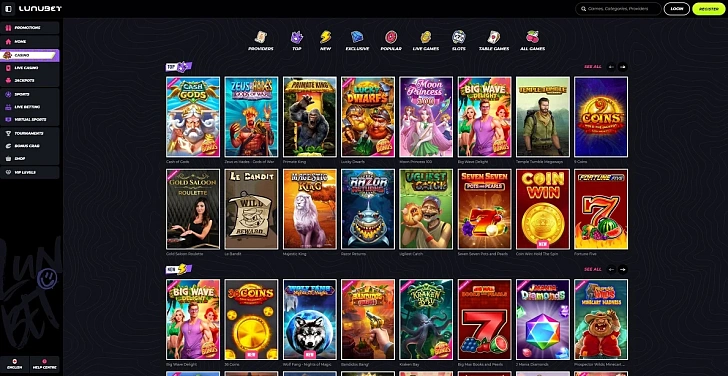
Task: Open the Help Centre button
Action: 45,364
